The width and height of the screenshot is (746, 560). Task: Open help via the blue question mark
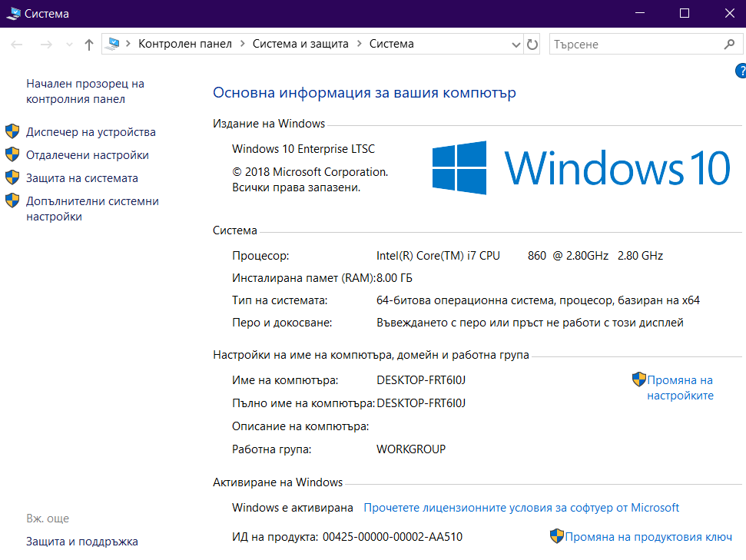pos(741,71)
